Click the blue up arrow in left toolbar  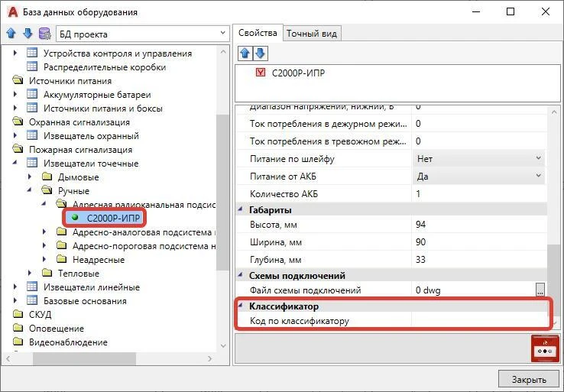click(x=11, y=34)
